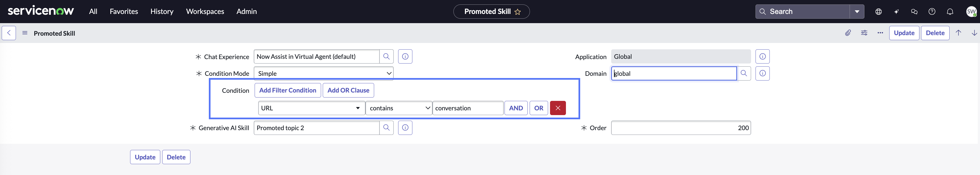Open the contains operator dropdown
This screenshot has width=980, height=175.
pyautogui.click(x=399, y=108)
